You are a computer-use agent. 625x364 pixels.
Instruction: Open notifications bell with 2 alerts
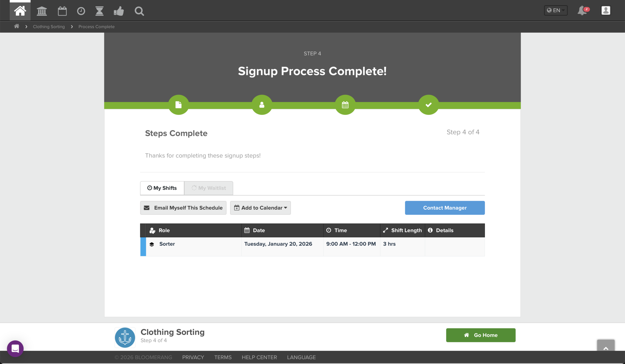coord(582,11)
